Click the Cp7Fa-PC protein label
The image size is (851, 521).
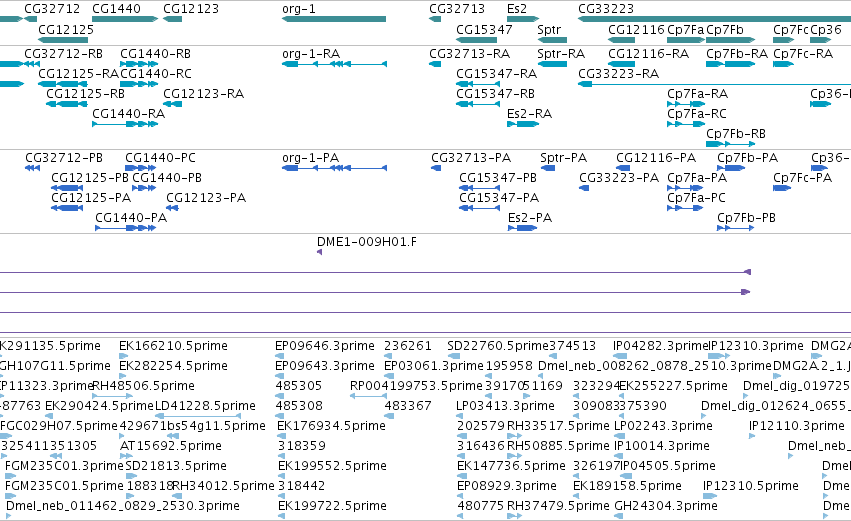click(x=696, y=198)
